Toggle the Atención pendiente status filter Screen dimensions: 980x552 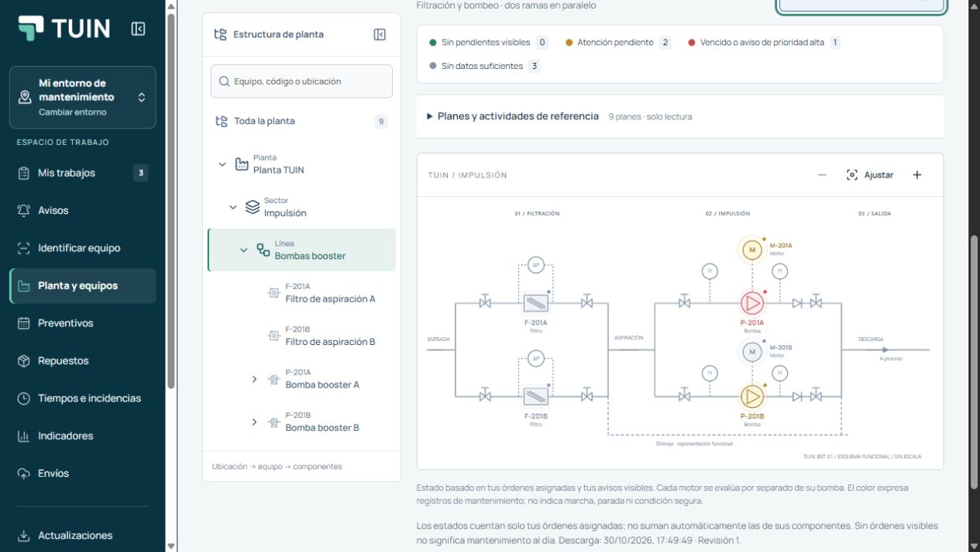coord(618,43)
